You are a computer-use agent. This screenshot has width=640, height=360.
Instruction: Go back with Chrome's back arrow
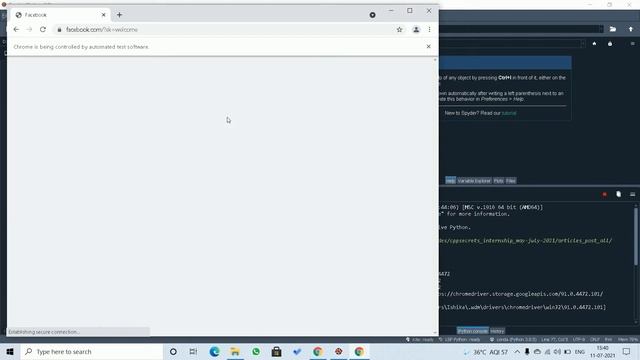pyautogui.click(x=16, y=29)
